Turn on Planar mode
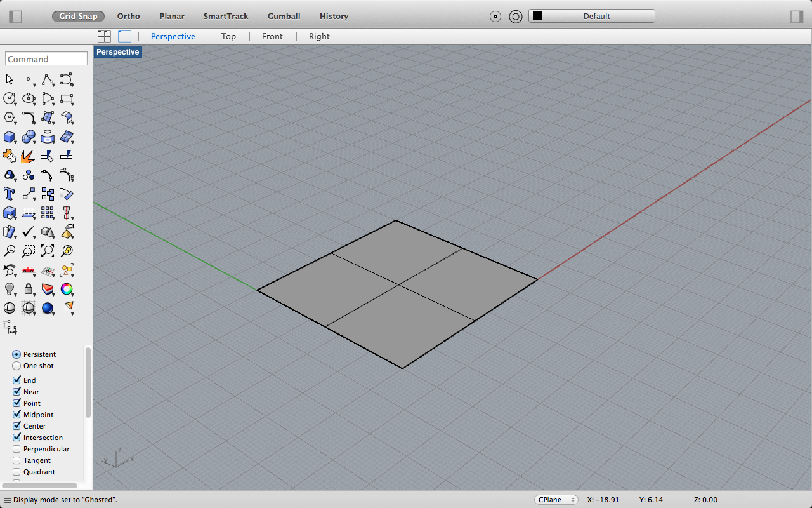The image size is (812, 508). pyautogui.click(x=172, y=16)
